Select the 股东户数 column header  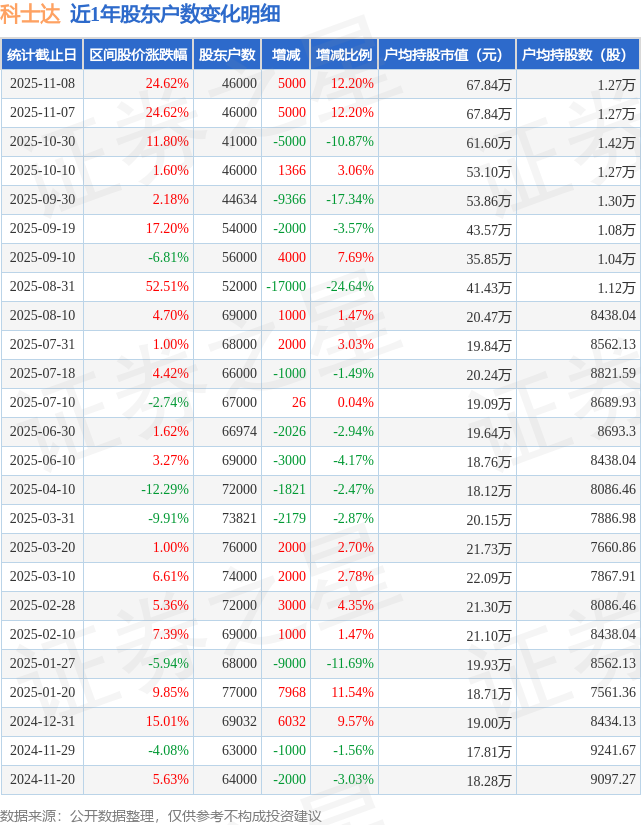[x=227, y=55]
